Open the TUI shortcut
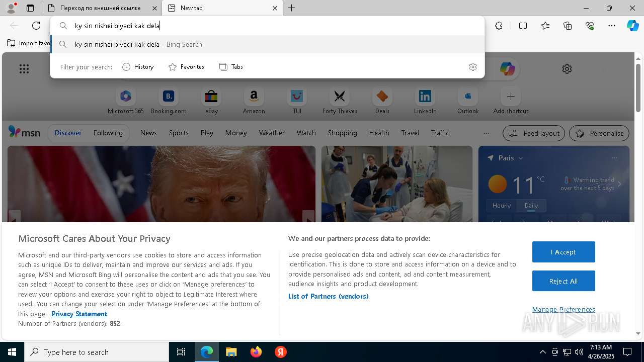 pyautogui.click(x=297, y=101)
